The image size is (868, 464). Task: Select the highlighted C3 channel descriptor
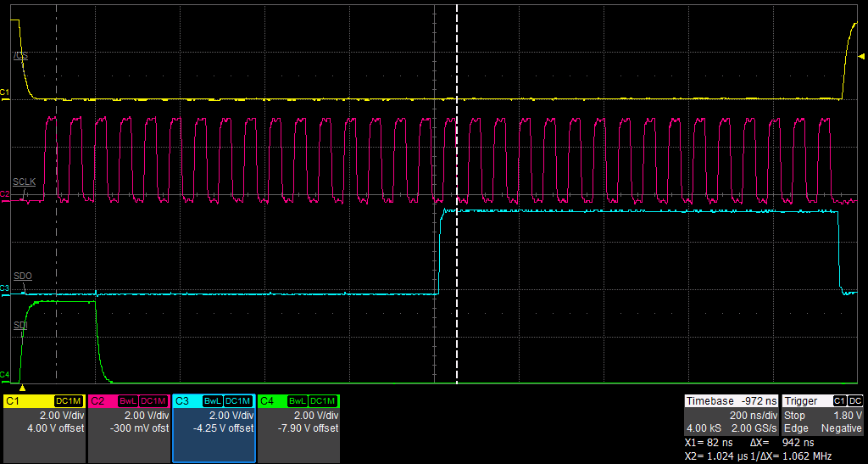coord(214,428)
